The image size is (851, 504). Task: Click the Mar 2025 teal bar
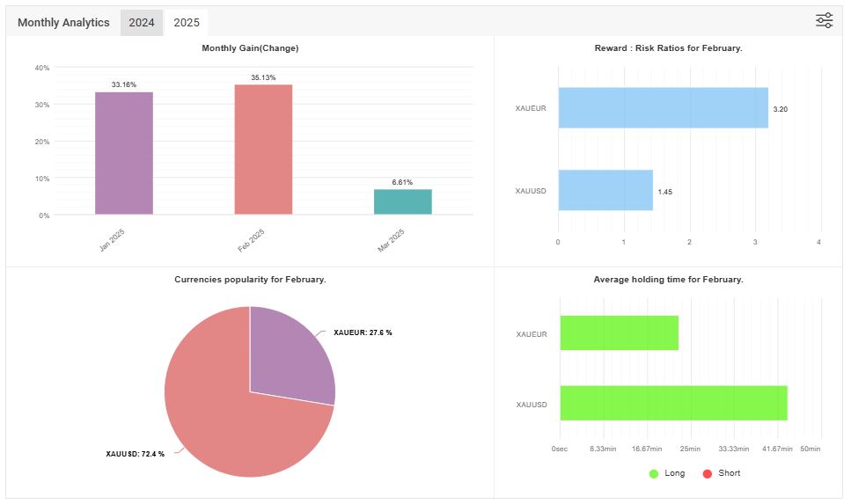point(402,201)
